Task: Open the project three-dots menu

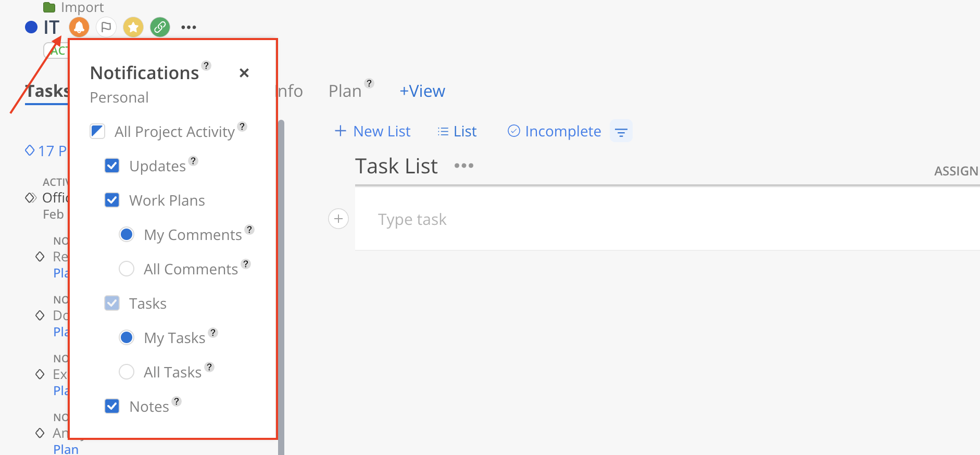Action: (189, 27)
